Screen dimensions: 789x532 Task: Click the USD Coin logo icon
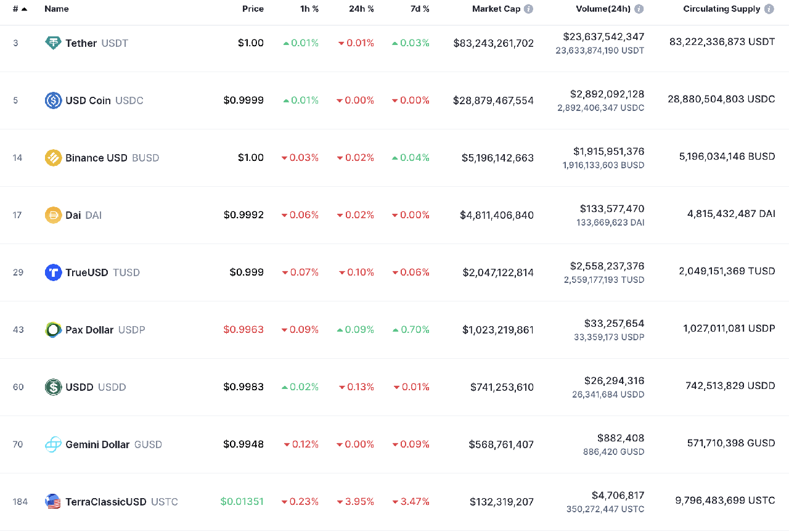53,100
